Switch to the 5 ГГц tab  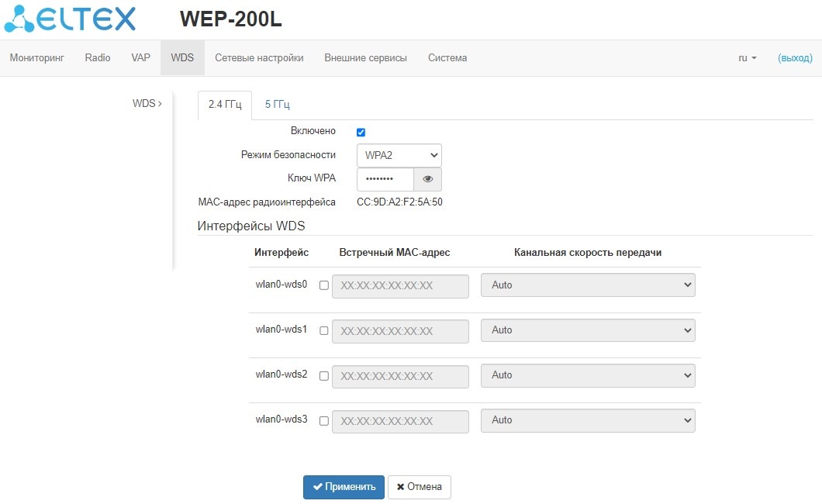(277, 105)
